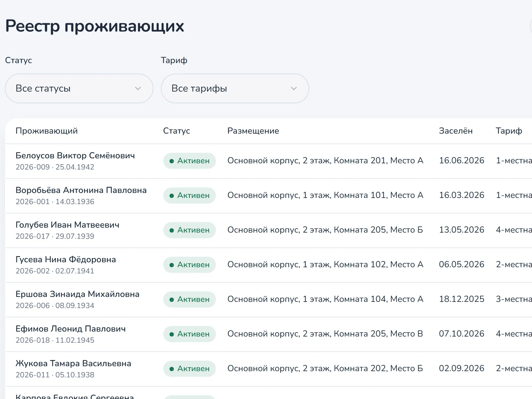Click record number '2026-011 · 05.10.1938'
The width and height of the screenshot is (532, 399).
[55, 375]
